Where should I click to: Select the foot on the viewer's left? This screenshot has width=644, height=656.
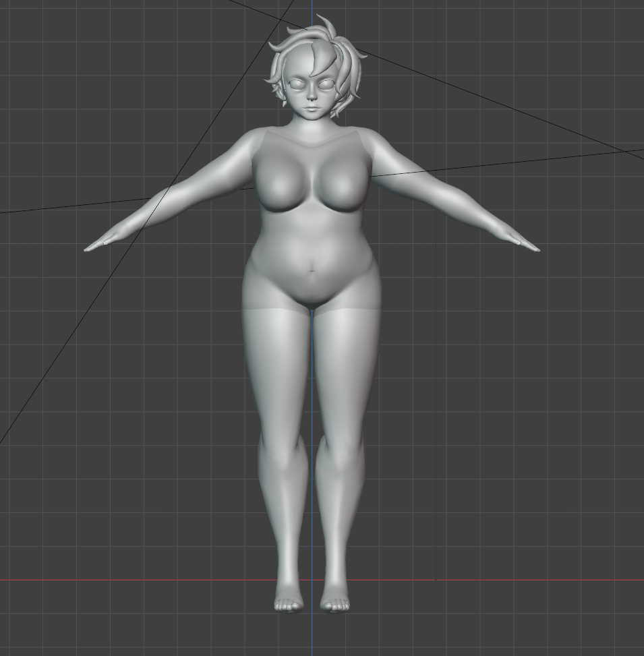[288, 601]
